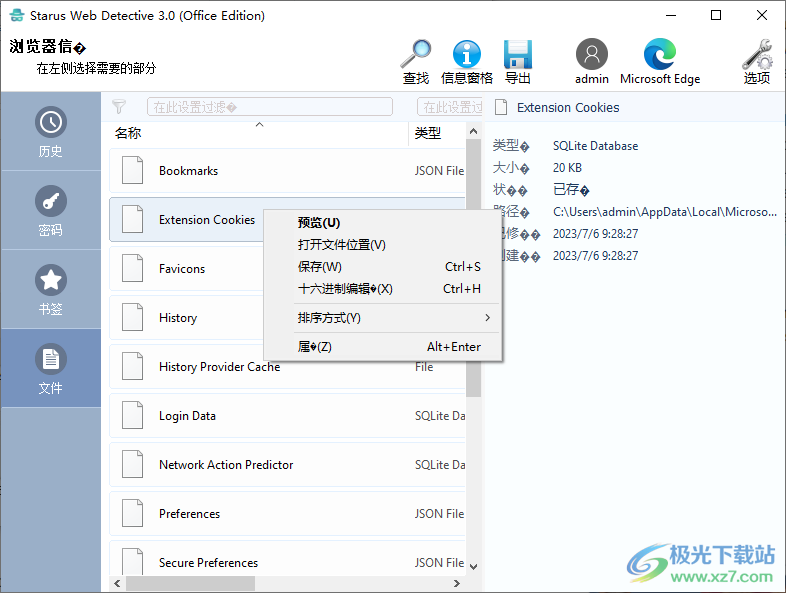Image resolution: width=786 pixels, height=593 pixels.
Task: Click the Bookmarks file icon
Action: [x=132, y=170]
